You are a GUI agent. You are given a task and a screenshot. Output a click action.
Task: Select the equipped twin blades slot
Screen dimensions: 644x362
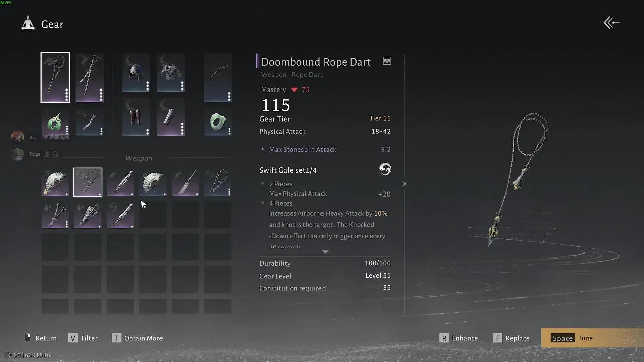90,77
